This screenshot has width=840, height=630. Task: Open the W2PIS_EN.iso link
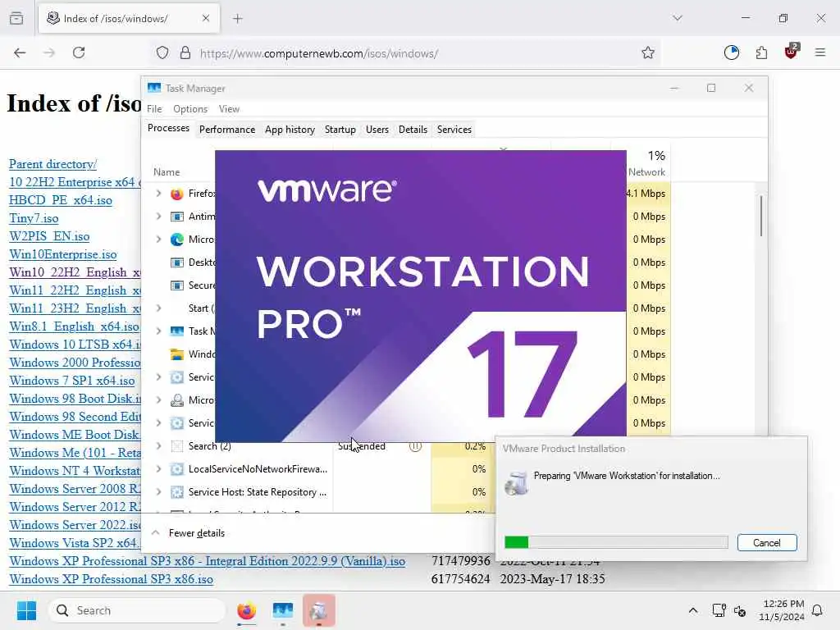[x=49, y=236]
